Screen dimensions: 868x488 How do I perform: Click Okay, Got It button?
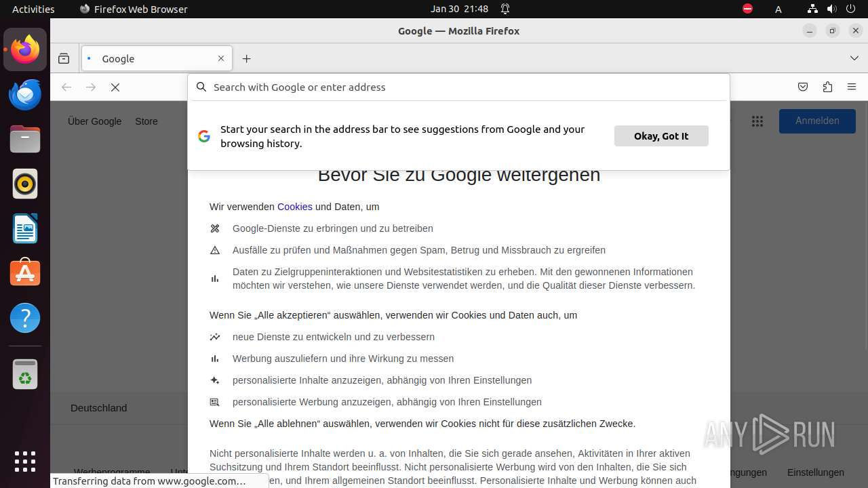click(661, 136)
